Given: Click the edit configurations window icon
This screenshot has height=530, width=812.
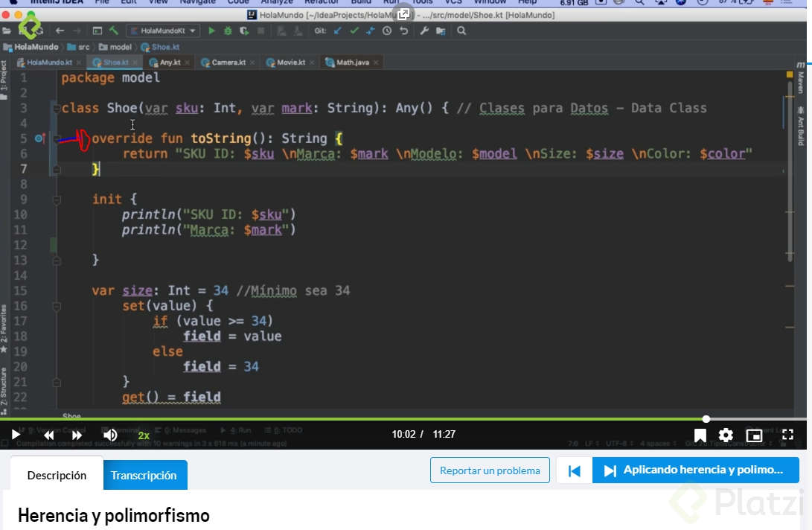Looking at the screenshot, I should 97,31.
